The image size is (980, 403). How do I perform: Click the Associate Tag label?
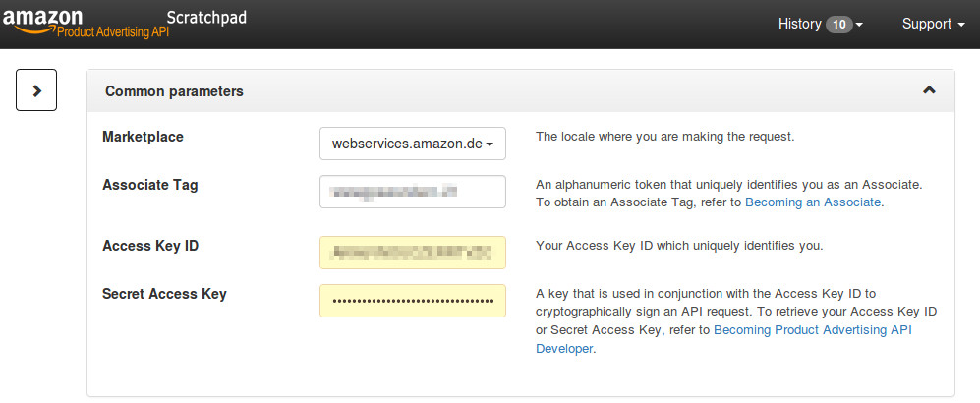click(150, 185)
